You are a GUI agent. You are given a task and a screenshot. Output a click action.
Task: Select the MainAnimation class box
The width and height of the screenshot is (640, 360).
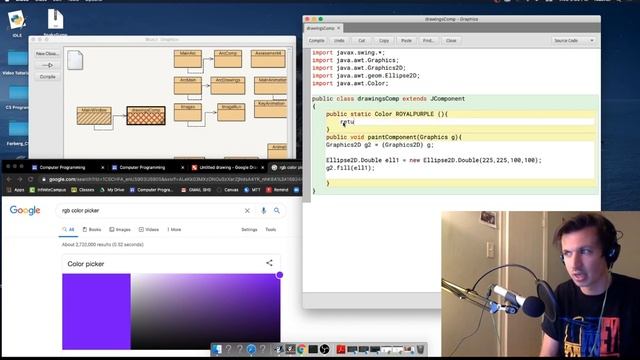pos(271,86)
